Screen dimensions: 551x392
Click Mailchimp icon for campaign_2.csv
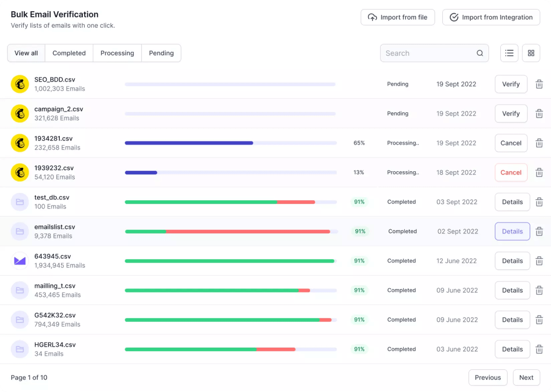tap(20, 114)
